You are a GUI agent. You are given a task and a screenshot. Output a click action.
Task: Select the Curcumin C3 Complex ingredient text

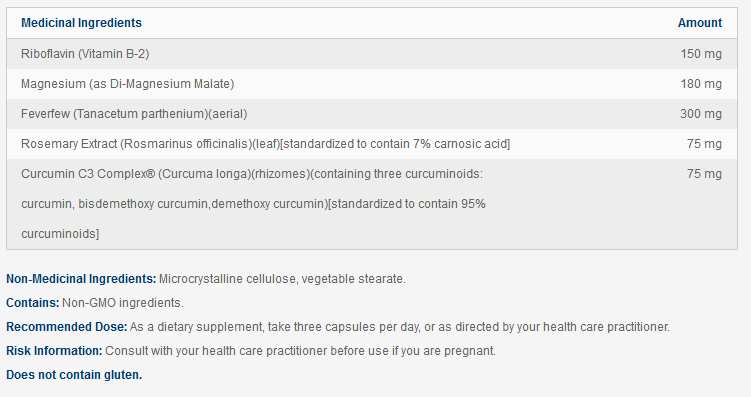[253, 204]
